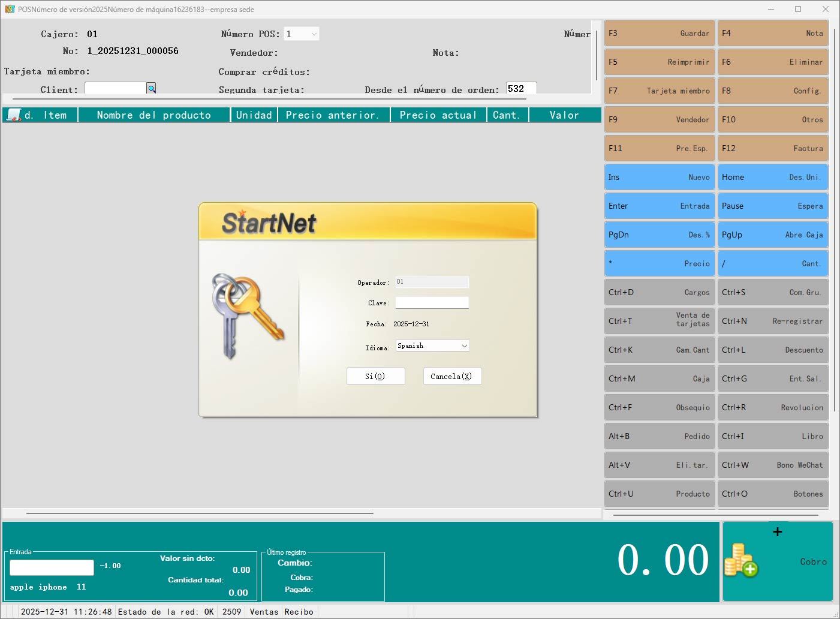840x619 pixels.
Task: Click the horizontal scrollbar below item table
Action: (x=200, y=513)
